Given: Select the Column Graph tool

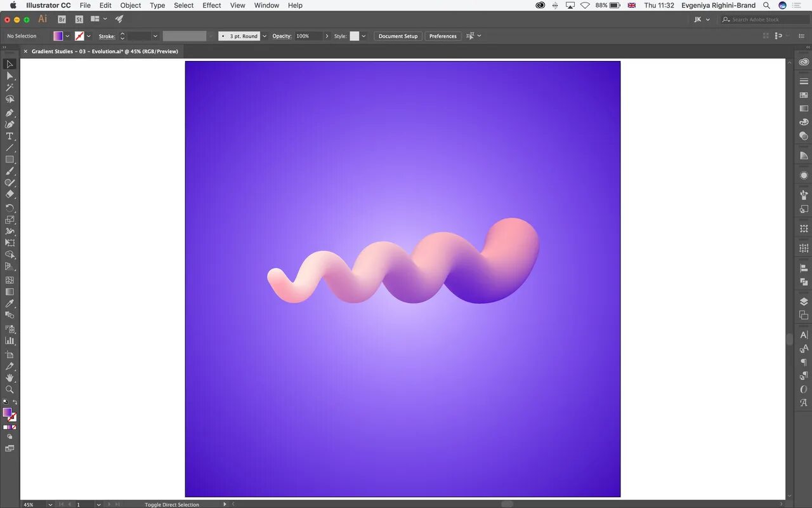Looking at the screenshot, I should coord(10,341).
